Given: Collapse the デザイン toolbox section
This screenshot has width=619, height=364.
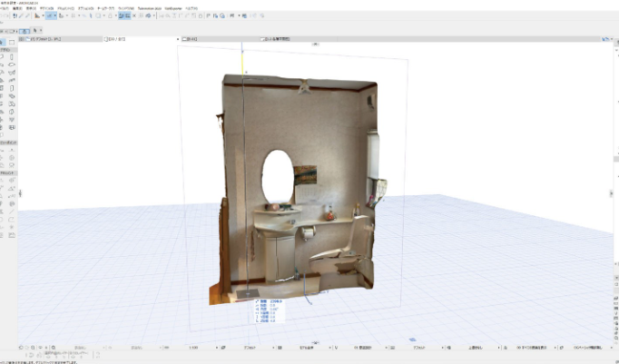Looking at the screenshot, I should [8, 50].
